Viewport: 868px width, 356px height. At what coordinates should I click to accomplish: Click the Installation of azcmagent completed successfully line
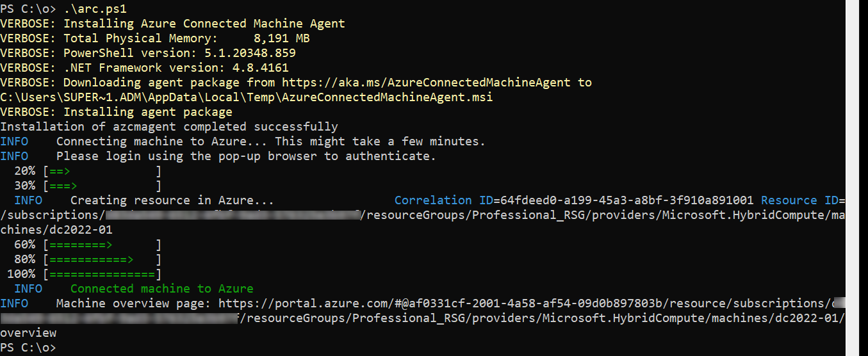[169, 127]
